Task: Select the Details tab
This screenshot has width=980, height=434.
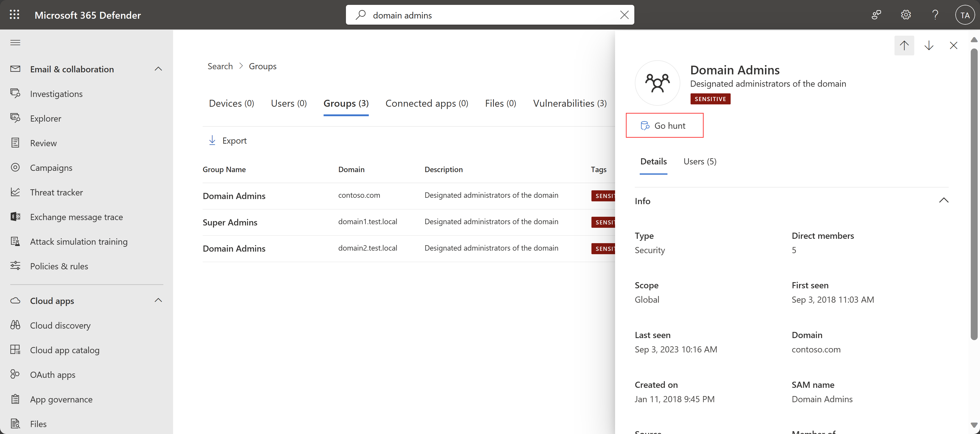Action: pos(653,161)
